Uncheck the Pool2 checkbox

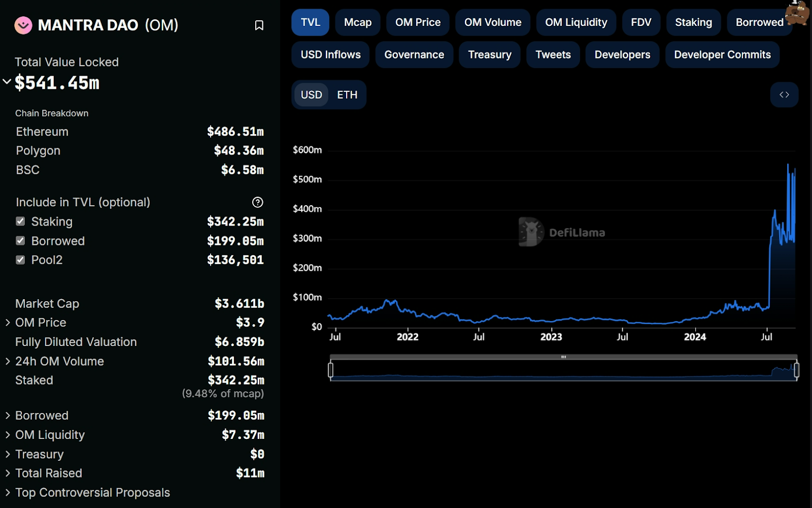20,260
